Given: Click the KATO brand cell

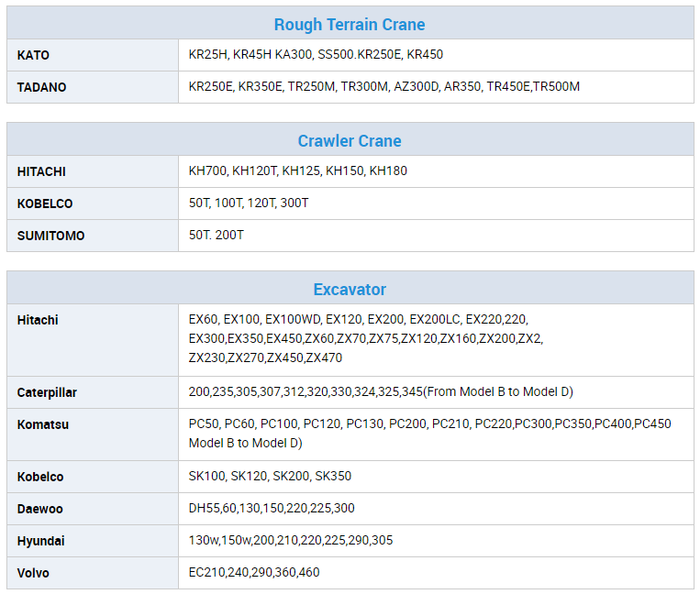Looking at the screenshot, I should [93, 55].
